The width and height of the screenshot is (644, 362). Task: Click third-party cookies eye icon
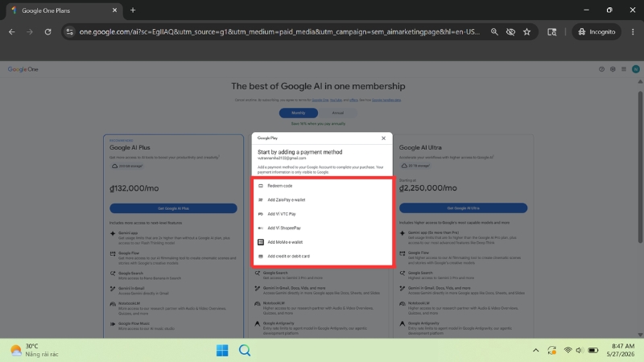(x=510, y=31)
